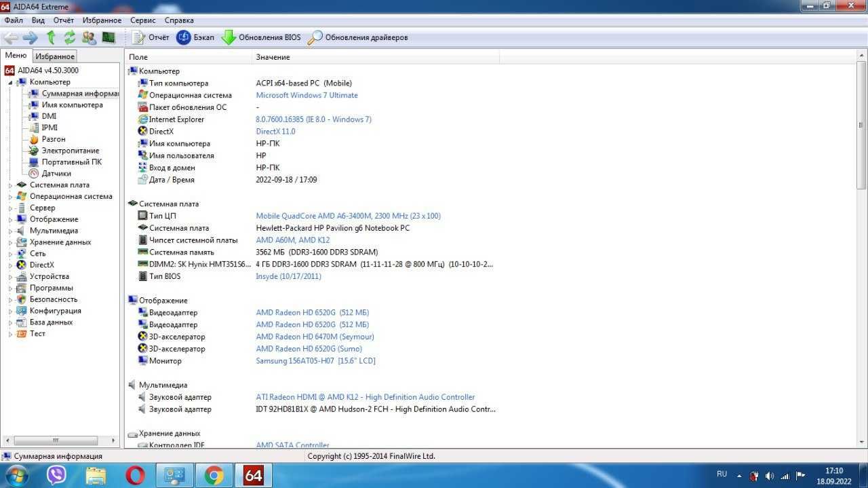Image resolution: width=868 pixels, height=488 pixels.
Task: Go forward with the right arrow toolbar icon
Action: 31,37
